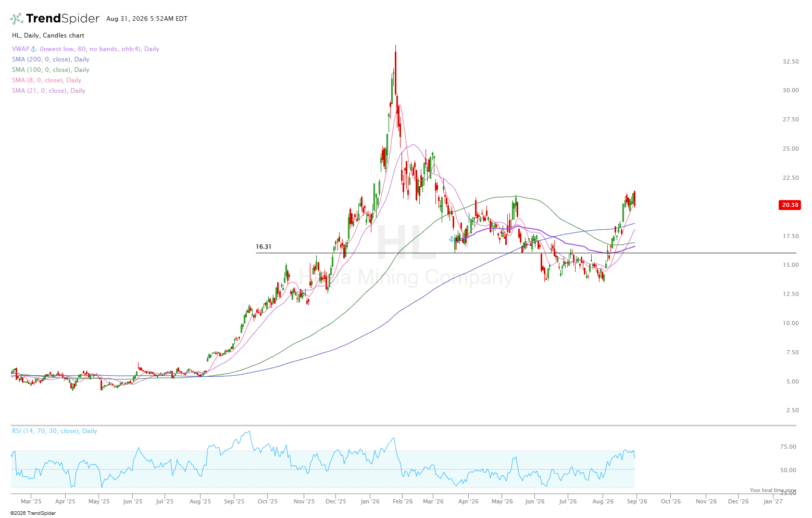Click the Sep '25 date axis label
Image resolution: width=812 pixels, height=518 pixels.
coord(234,501)
